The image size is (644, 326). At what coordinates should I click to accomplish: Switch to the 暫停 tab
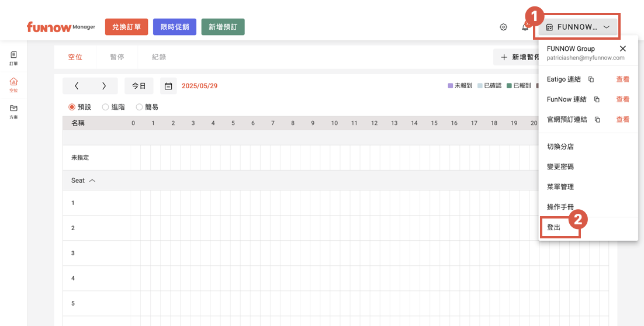coord(117,57)
